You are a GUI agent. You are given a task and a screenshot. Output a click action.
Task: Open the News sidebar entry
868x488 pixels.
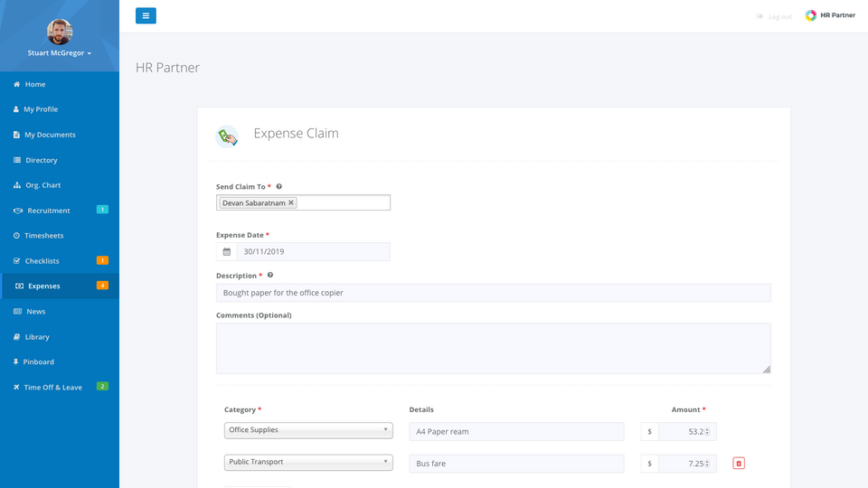click(60, 311)
